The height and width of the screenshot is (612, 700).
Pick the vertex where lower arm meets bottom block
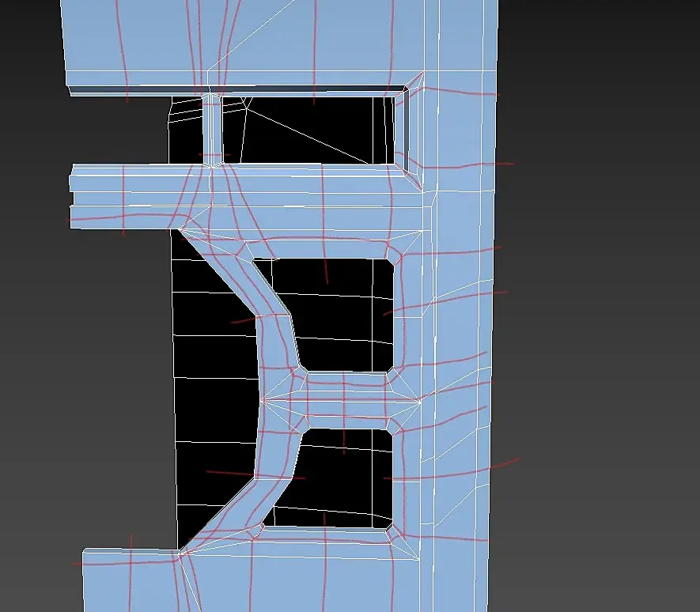[179, 553]
